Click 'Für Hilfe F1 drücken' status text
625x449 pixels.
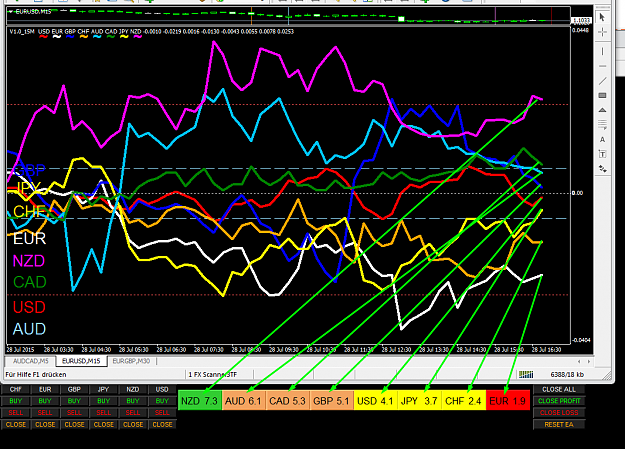[x=36, y=374]
